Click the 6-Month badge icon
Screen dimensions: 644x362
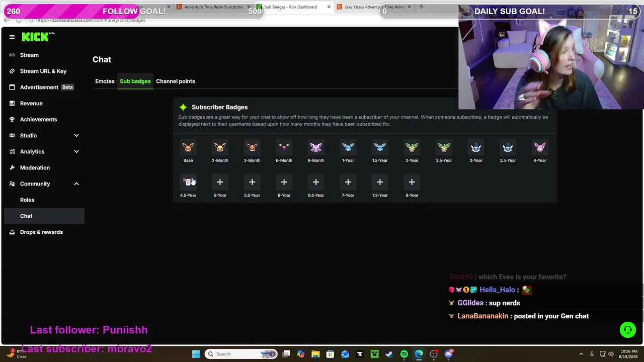284,147
